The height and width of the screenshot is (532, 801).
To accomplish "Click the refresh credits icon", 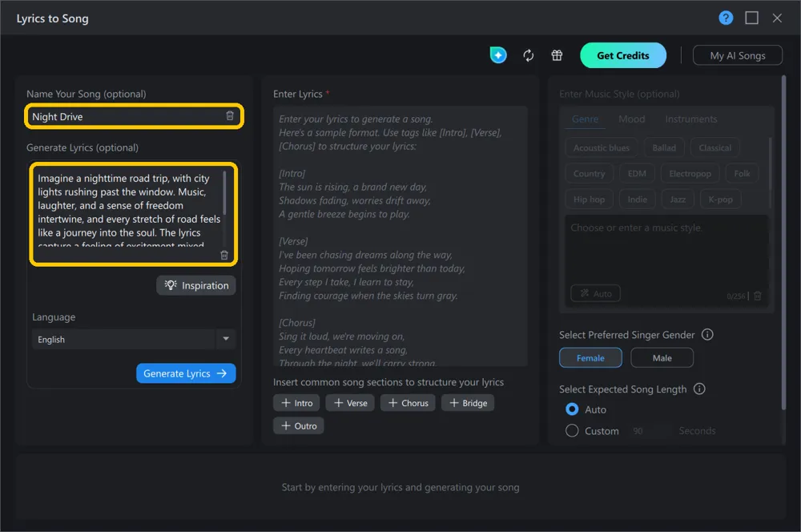I will pos(528,55).
